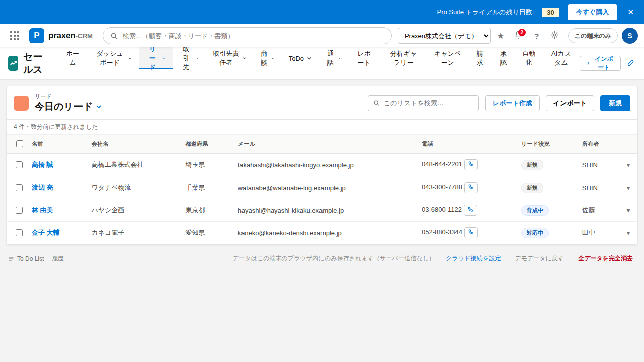Close the Pro Suite trial banner

pyautogui.click(x=631, y=12)
